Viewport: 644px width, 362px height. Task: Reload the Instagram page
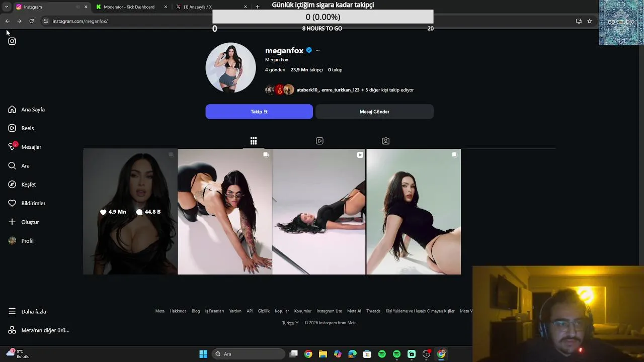pos(31,21)
